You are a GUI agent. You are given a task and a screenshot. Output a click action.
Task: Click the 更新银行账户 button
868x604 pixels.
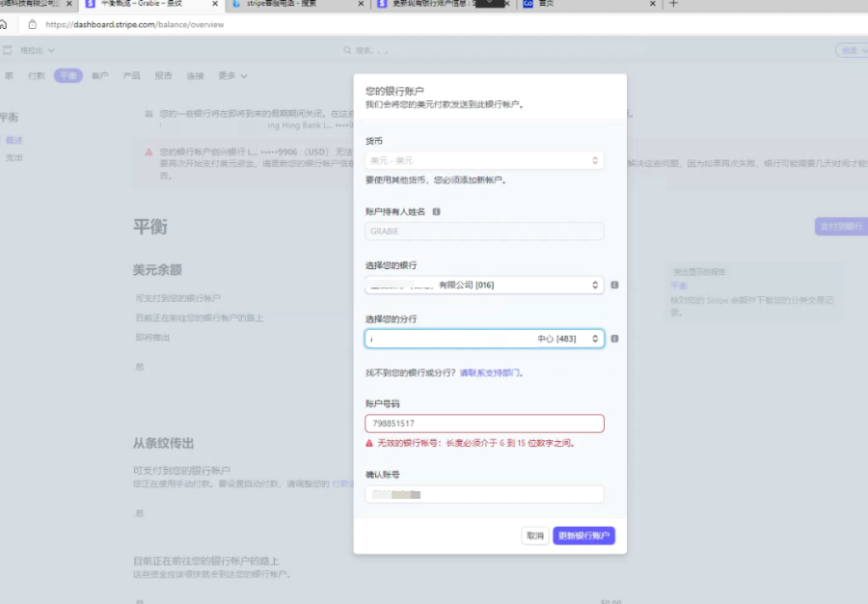coord(583,533)
